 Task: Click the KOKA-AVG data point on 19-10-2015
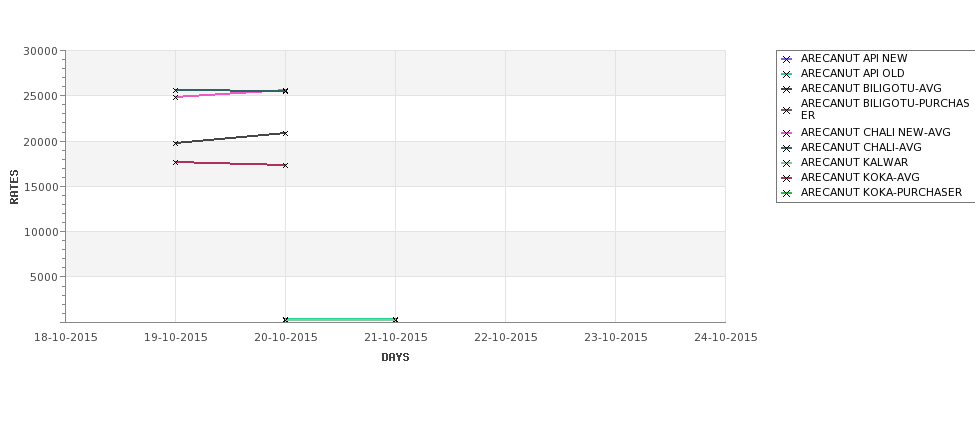click(175, 162)
